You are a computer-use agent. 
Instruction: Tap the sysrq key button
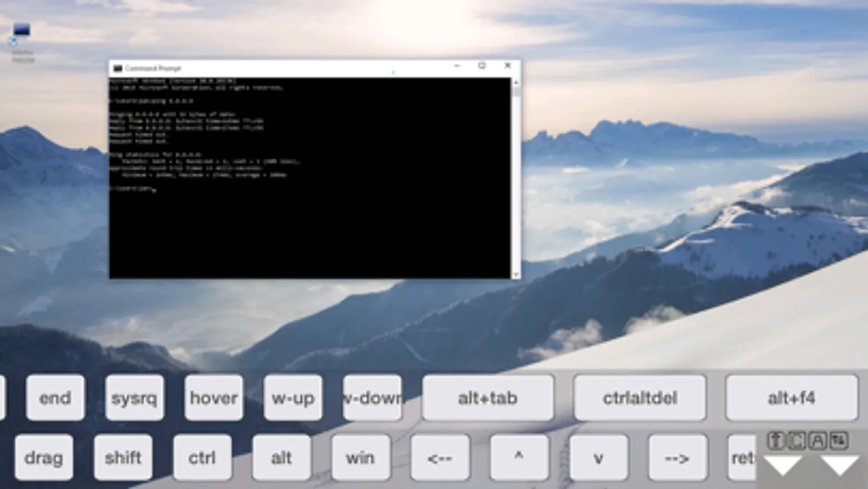(135, 398)
